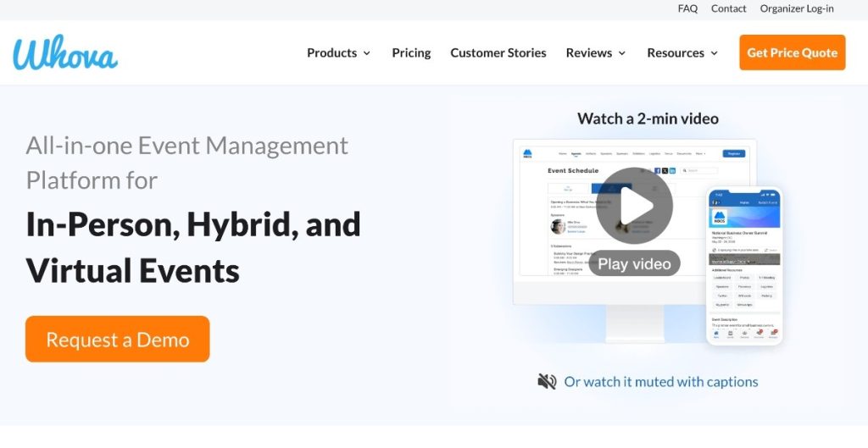The height and width of the screenshot is (448, 868).
Task: Click 'All-in-one Event Management' text
Action: point(187,146)
